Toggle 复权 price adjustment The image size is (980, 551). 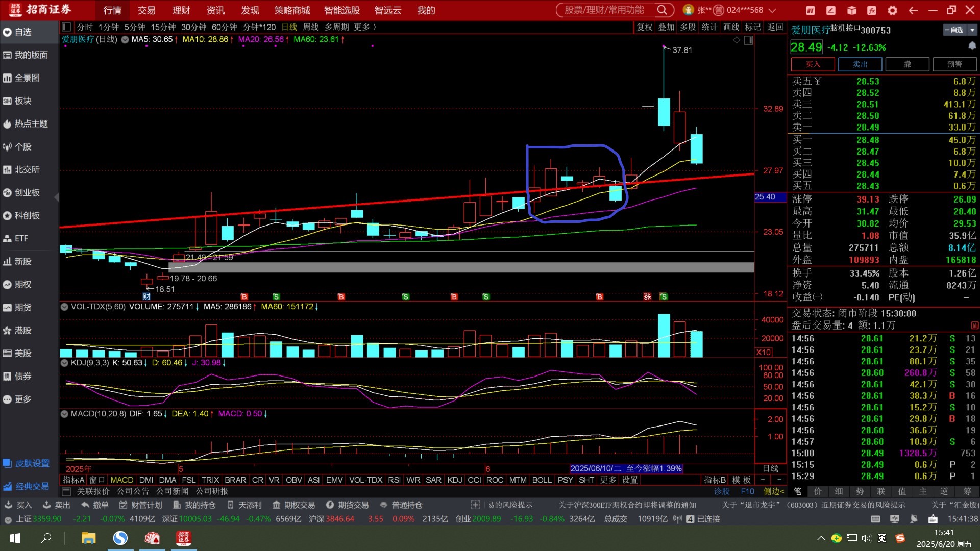pyautogui.click(x=645, y=27)
